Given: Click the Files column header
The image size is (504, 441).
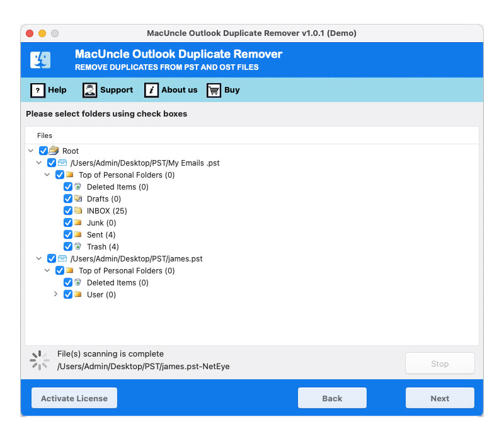Looking at the screenshot, I should 45,135.
